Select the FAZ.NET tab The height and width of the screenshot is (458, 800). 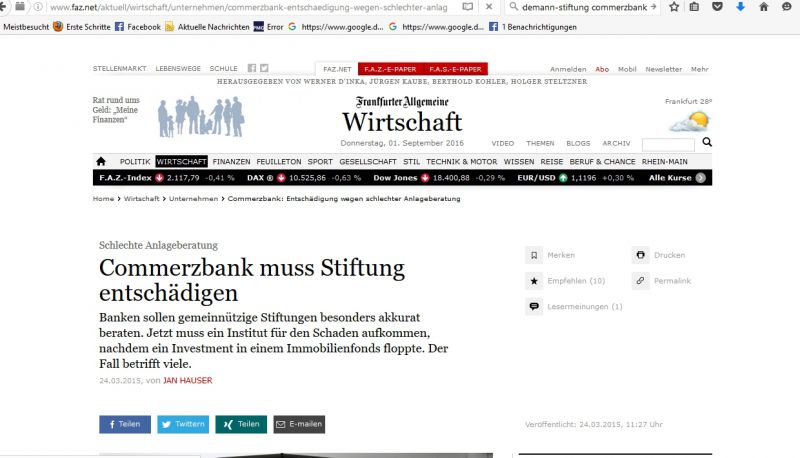click(337, 69)
